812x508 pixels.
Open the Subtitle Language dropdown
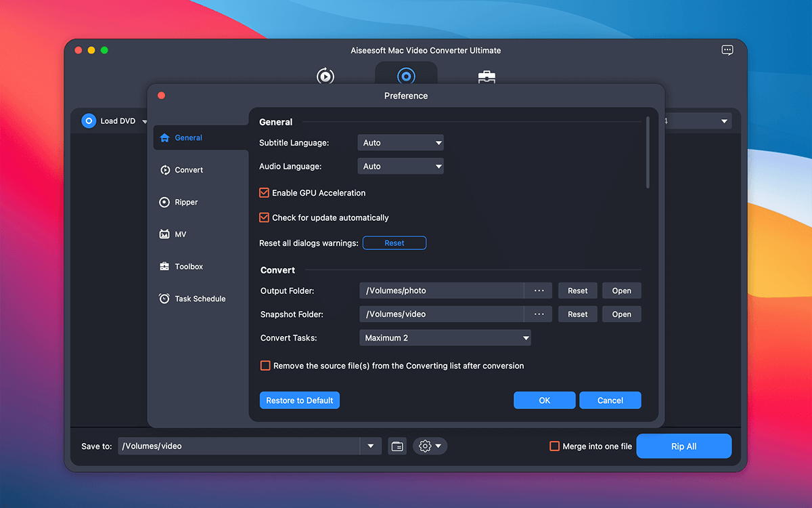[x=401, y=143]
